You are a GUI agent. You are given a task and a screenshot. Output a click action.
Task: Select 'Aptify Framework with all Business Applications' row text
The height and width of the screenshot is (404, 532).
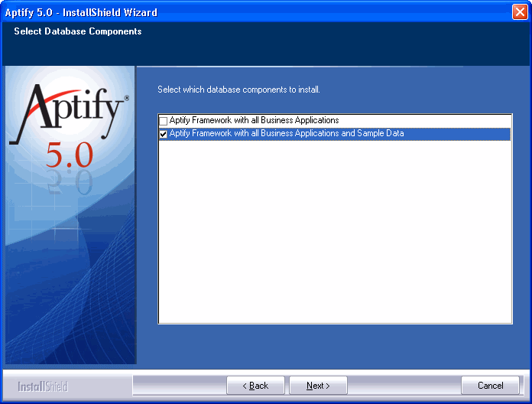click(254, 120)
